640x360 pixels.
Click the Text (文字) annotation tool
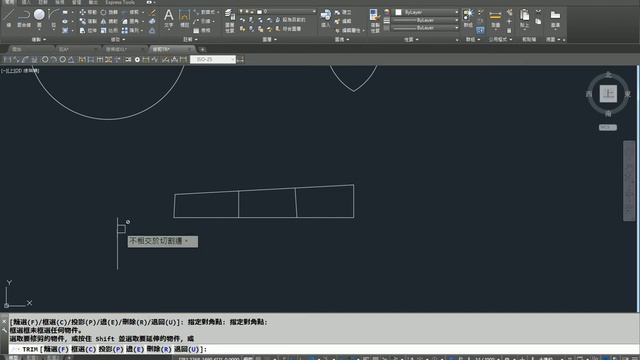[169, 18]
